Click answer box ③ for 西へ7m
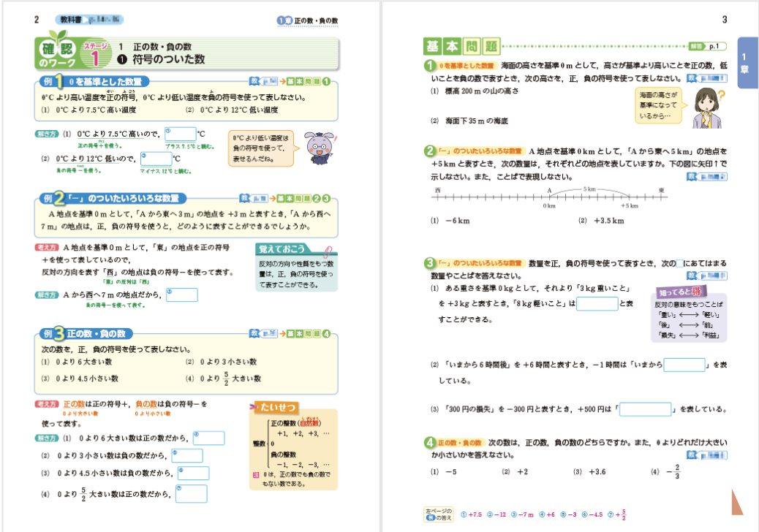The height and width of the screenshot is (532, 759). (x=182, y=294)
